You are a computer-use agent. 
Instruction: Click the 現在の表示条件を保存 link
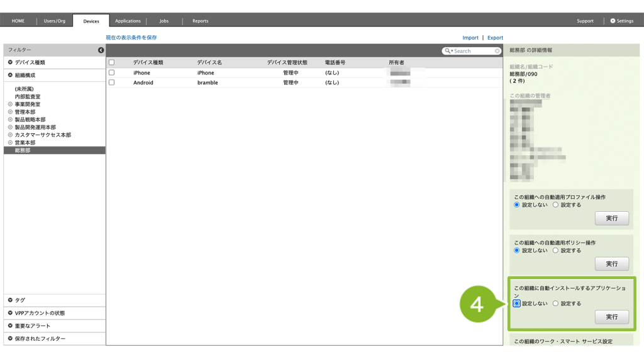tap(131, 38)
